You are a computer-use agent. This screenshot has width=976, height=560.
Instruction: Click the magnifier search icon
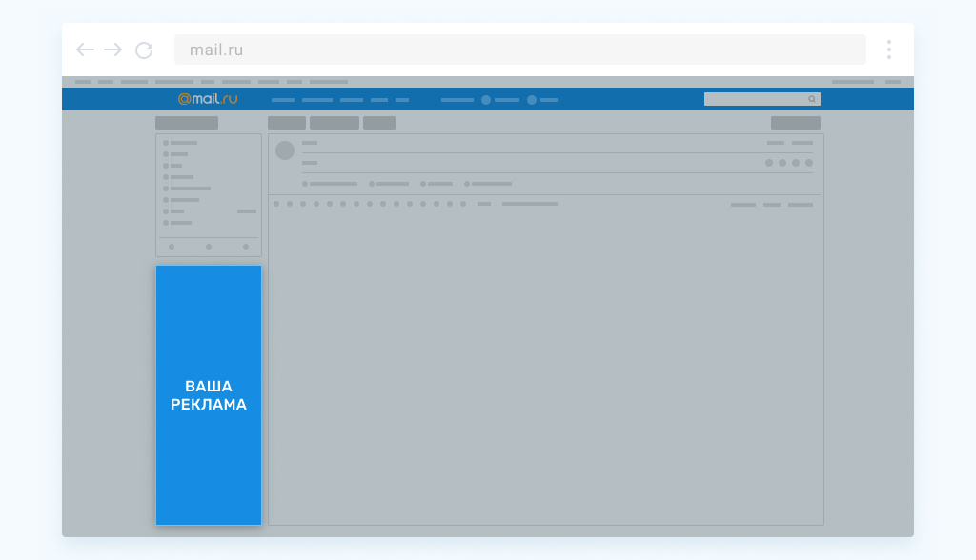[812, 99]
